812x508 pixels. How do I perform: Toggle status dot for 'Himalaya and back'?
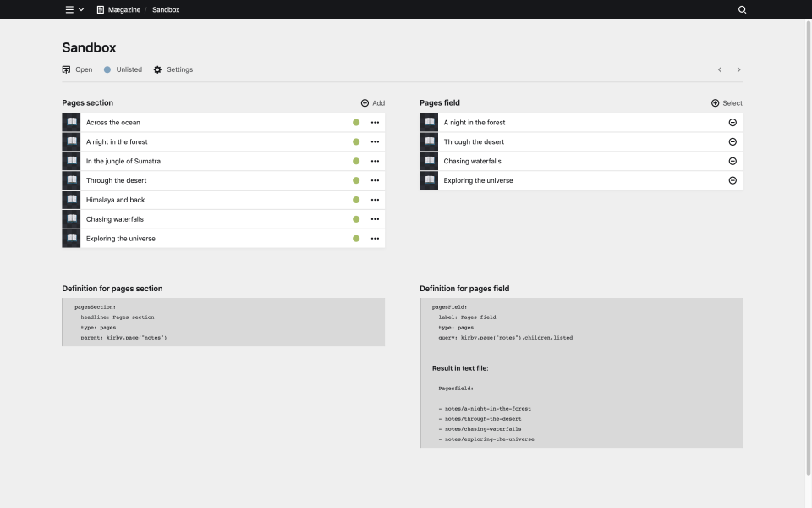[356, 200]
